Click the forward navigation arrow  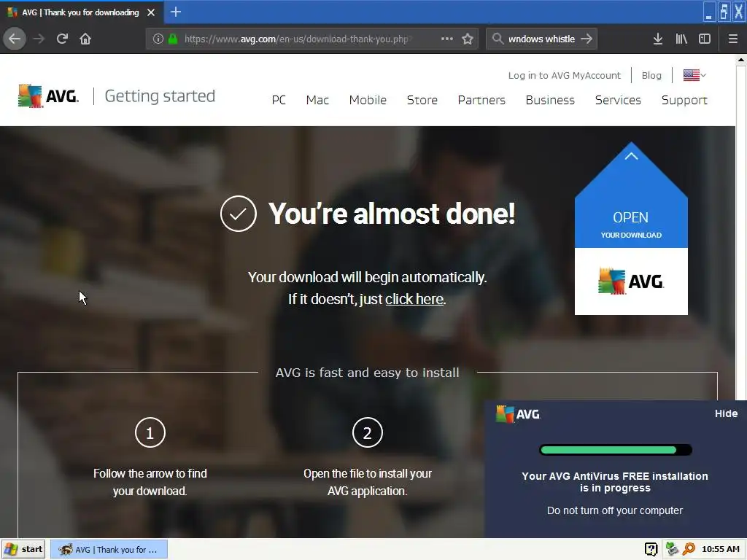pyautogui.click(x=39, y=39)
